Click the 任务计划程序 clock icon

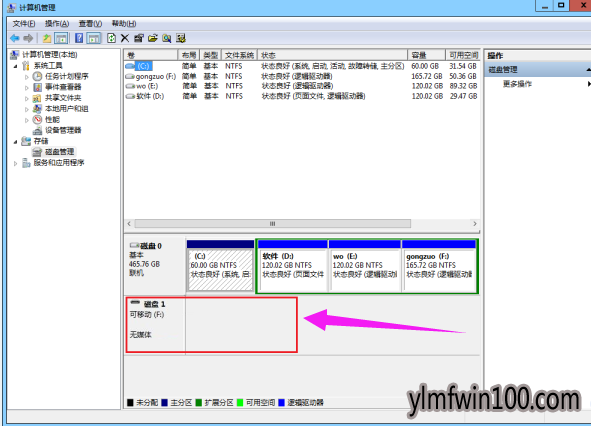point(37,76)
